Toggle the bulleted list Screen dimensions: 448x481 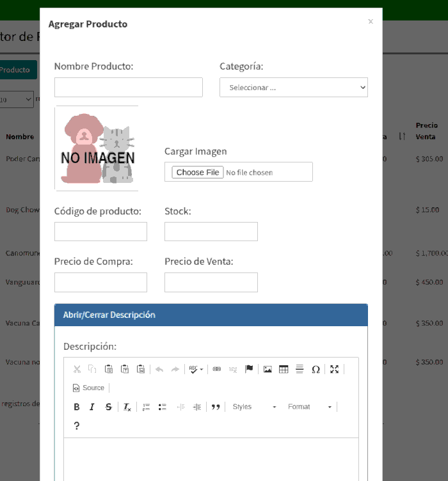pos(162,407)
